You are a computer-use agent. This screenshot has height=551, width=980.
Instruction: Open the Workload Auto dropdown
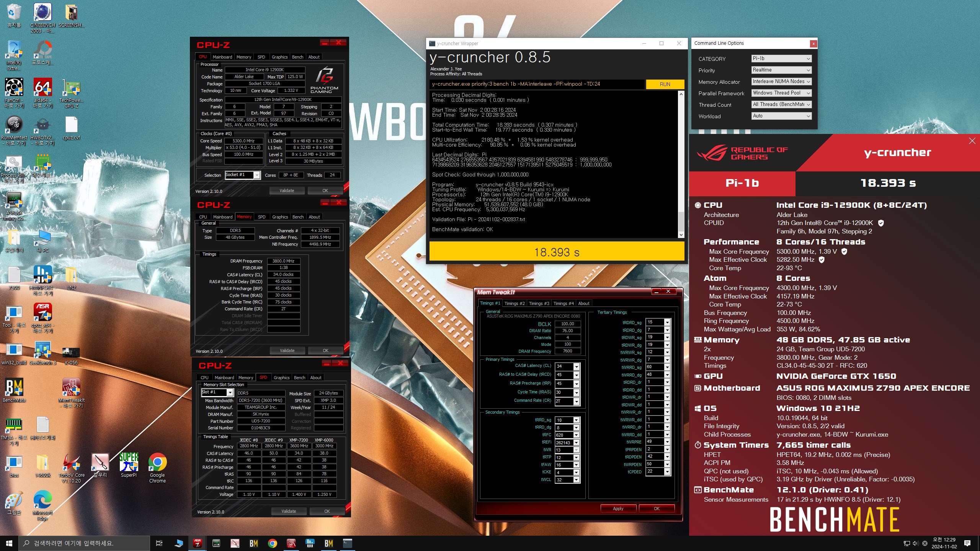coord(781,116)
